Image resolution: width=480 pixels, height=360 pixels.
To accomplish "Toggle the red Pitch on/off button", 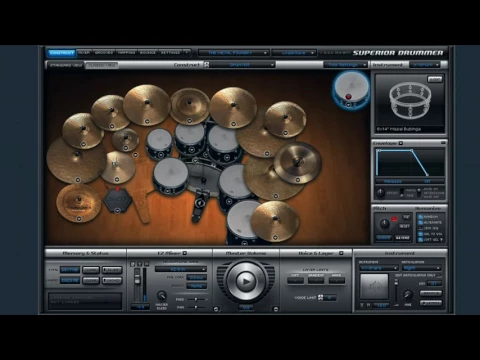I will point(394,219).
